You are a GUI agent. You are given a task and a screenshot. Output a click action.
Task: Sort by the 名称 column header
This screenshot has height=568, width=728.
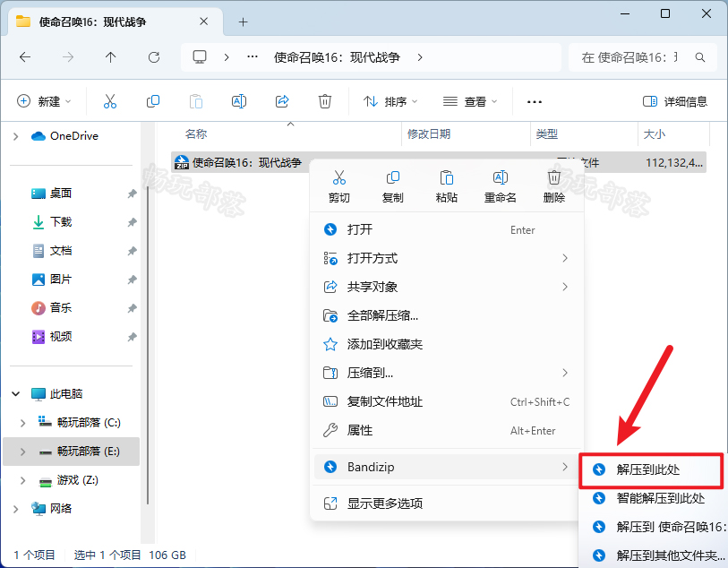click(196, 134)
